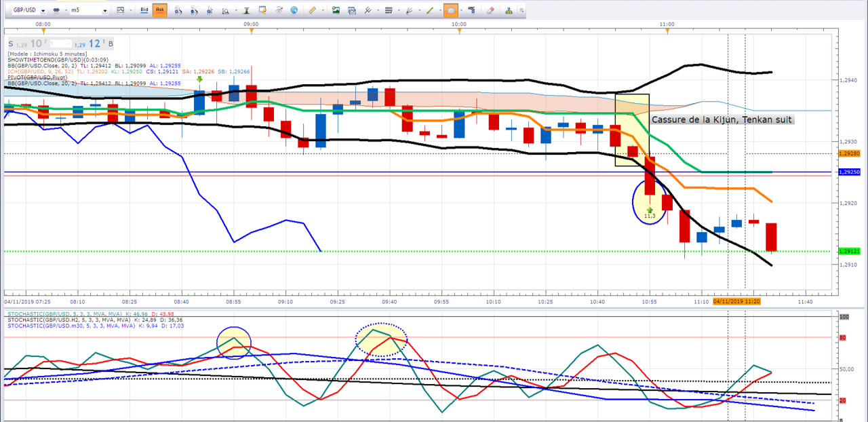868x422 pixels.
Task: Click the chart type icon
Action: pos(121,10)
